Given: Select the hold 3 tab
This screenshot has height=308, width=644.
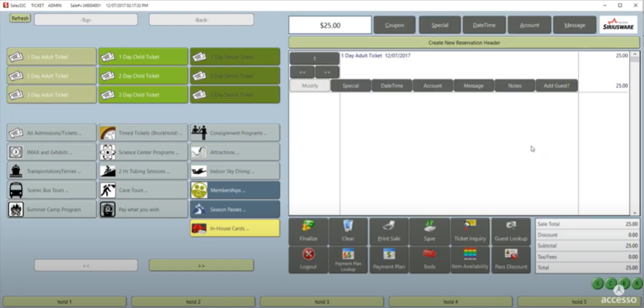Looking at the screenshot, I should point(322,302).
